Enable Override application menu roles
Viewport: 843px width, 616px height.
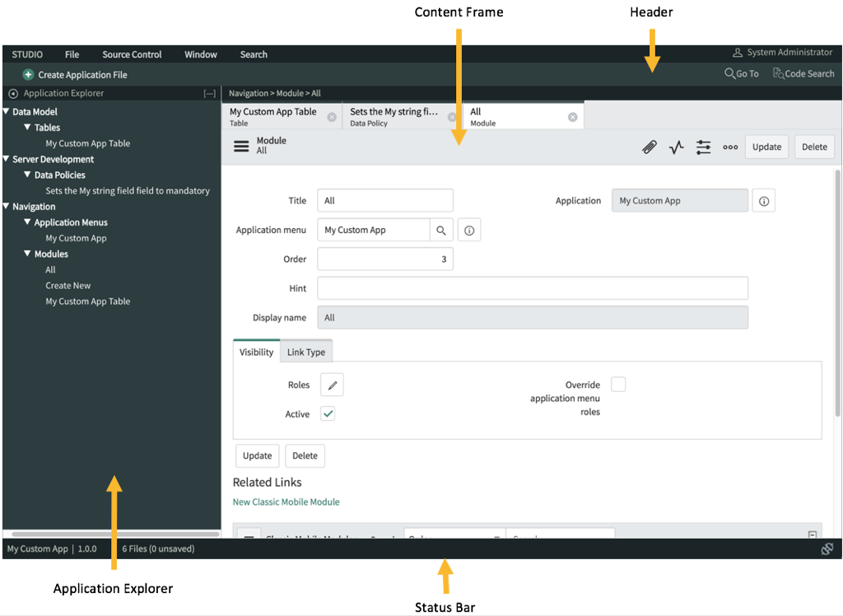coord(618,384)
